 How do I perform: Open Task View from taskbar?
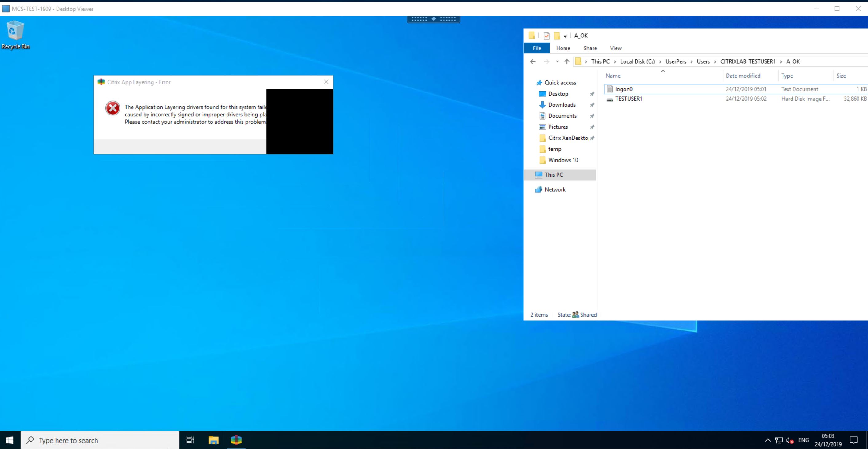click(190, 440)
